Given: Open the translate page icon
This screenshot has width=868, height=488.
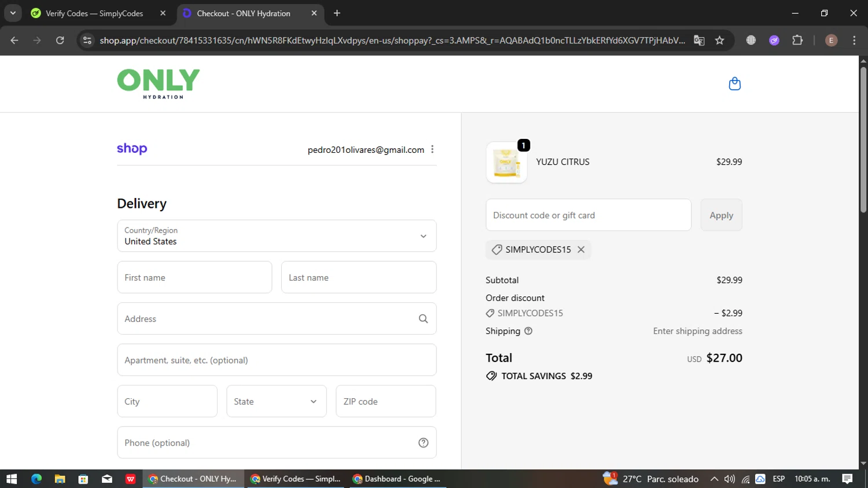Looking at the screenshot, I should [699, 40].
